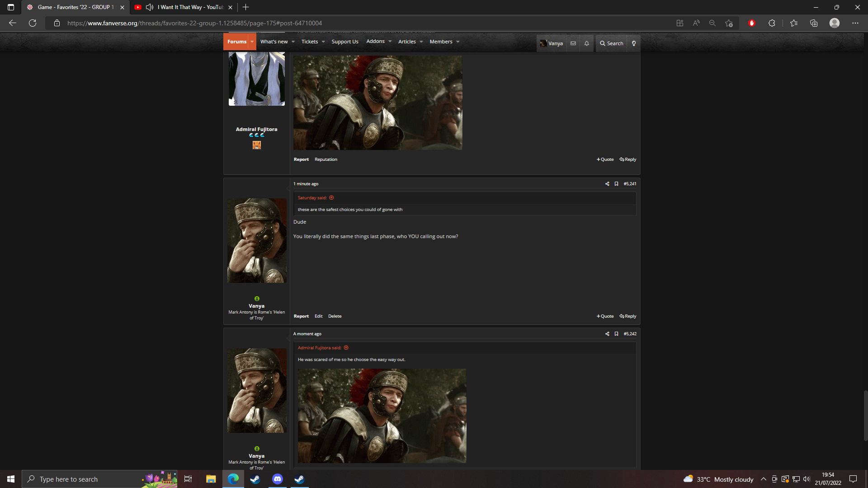The image size is (868, 488).
Task: Expand the Articles dropdown arrow
Action: click(421, 42)
